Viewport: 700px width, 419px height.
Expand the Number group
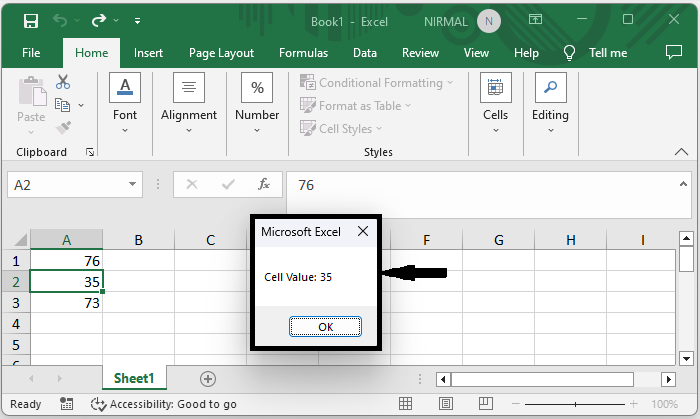tap(257, 103)
